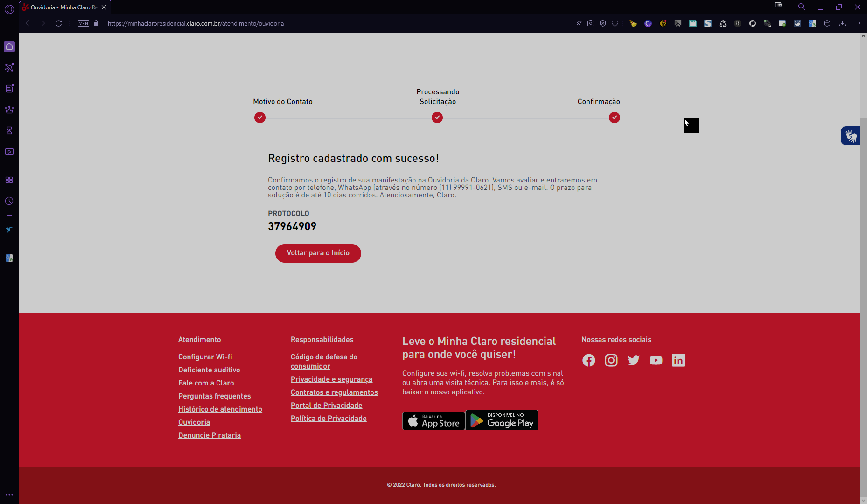Viewport: 867px width, 504px height.
Task: Open Claro's YouTube channel icon
Action: tap(656, 360)
